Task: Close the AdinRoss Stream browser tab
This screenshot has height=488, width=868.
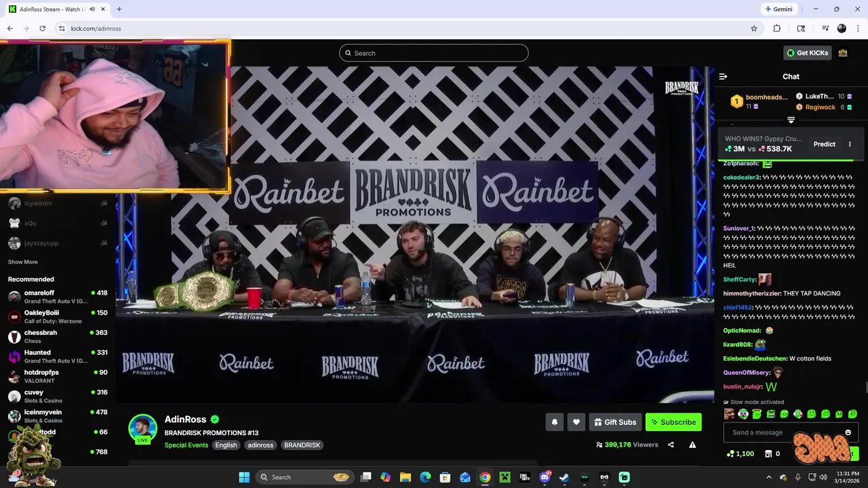Action: coord(103,9)
